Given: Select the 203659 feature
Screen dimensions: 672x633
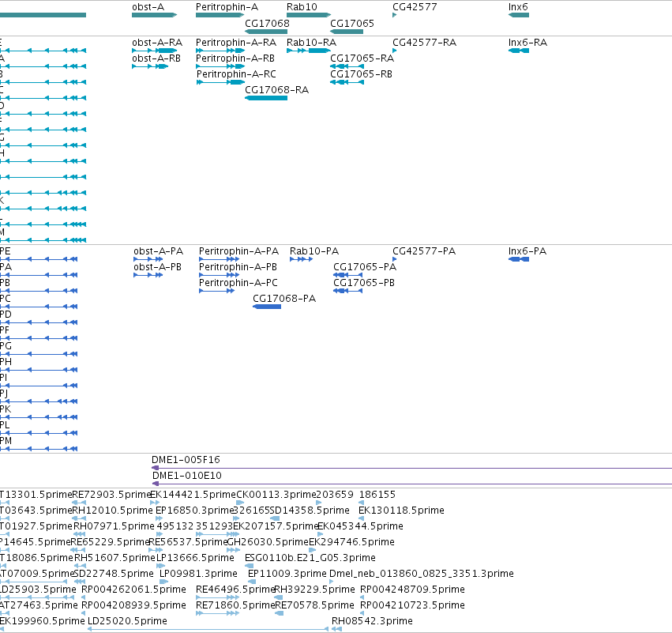Looking at the screenshot, I should pyautogui.click(x=319, y=503).
